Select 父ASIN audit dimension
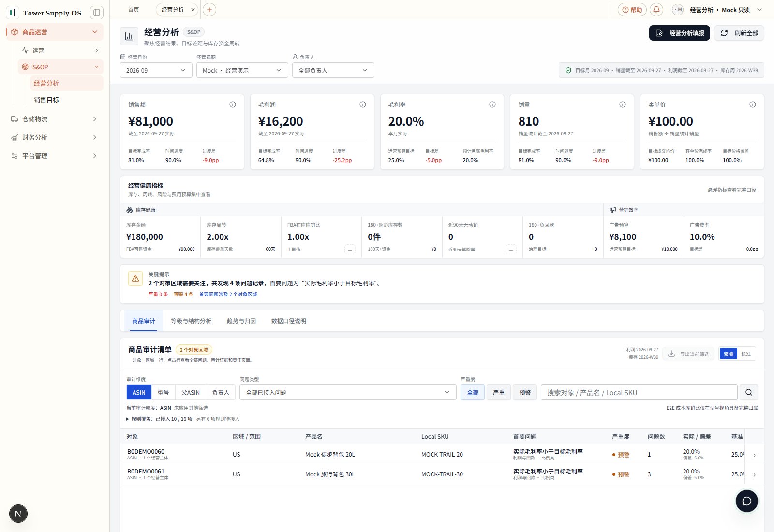 tap(191, 392)
